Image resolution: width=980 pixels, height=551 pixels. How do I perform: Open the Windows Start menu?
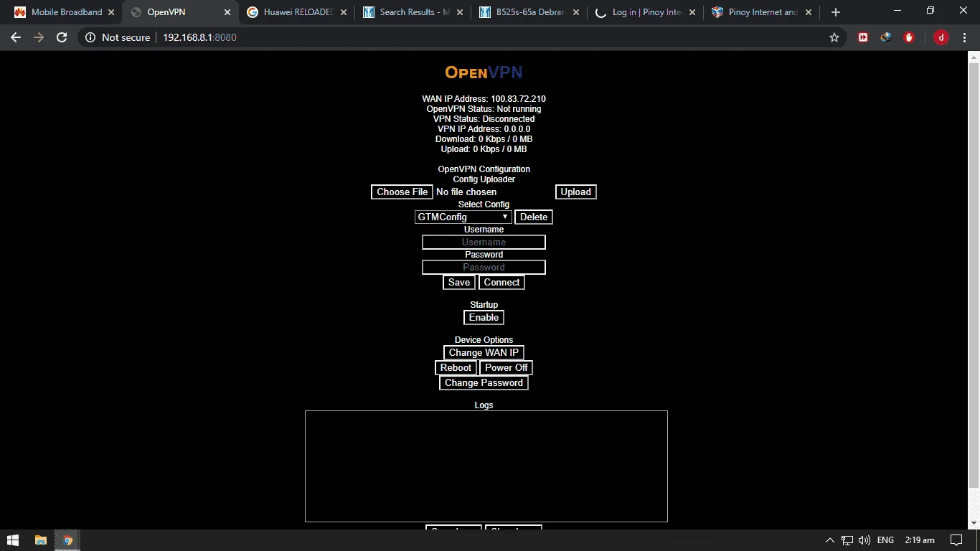[x=13, y=540]
